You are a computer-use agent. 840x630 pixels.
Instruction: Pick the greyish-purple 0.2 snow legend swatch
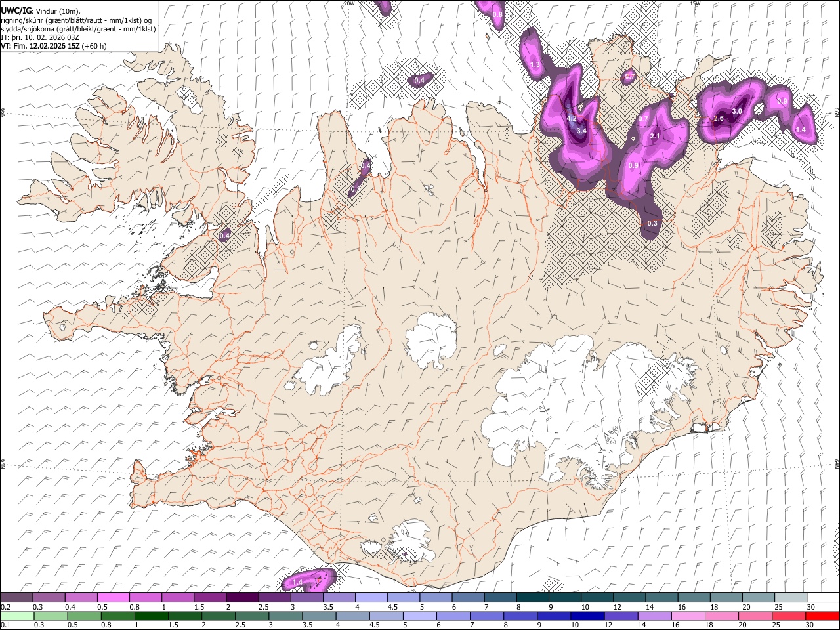[17, 597]
